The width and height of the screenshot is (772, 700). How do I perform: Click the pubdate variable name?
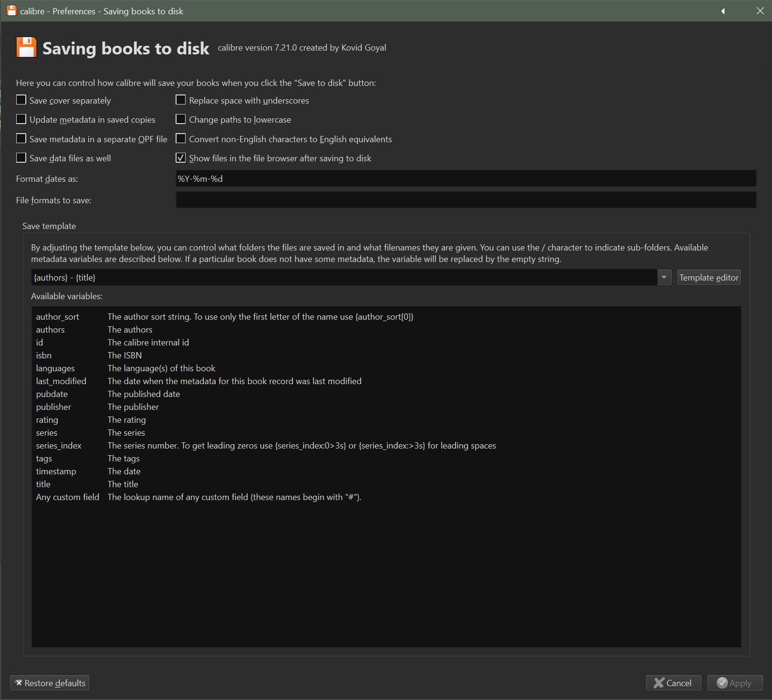coord(52,394)
